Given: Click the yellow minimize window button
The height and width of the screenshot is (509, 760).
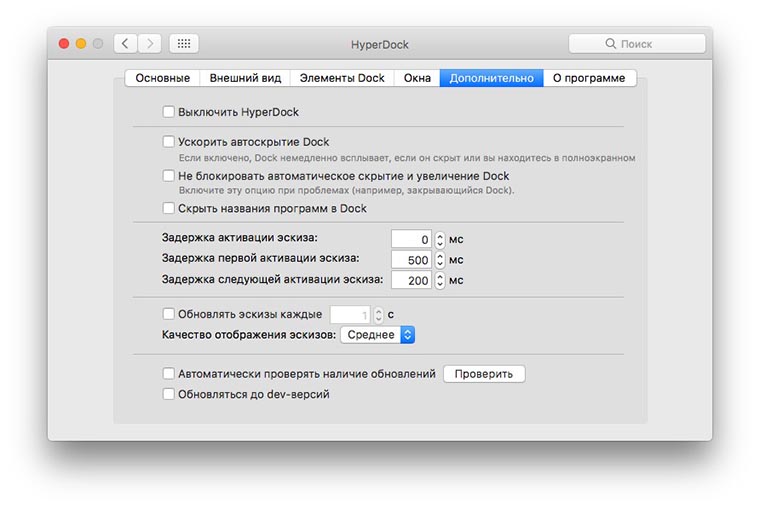Looking at the screenshot, I should [81, 44].
